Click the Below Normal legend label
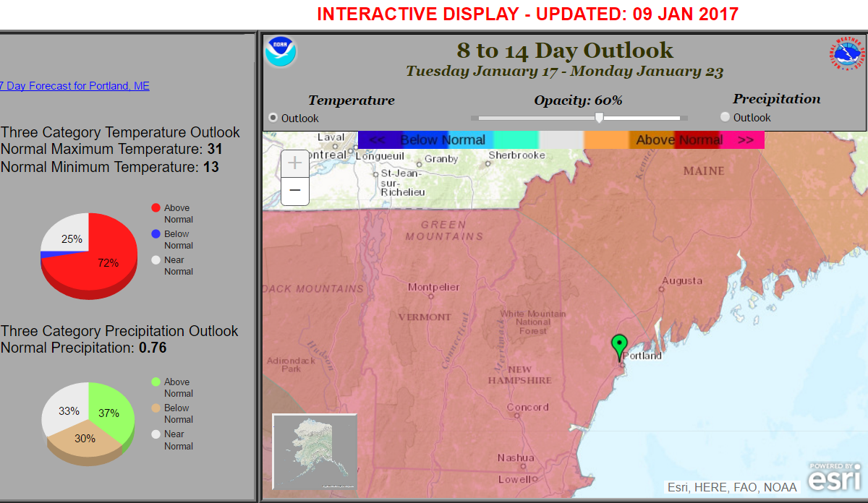Screen dimensions: 868x503 [x=442, y=140]
